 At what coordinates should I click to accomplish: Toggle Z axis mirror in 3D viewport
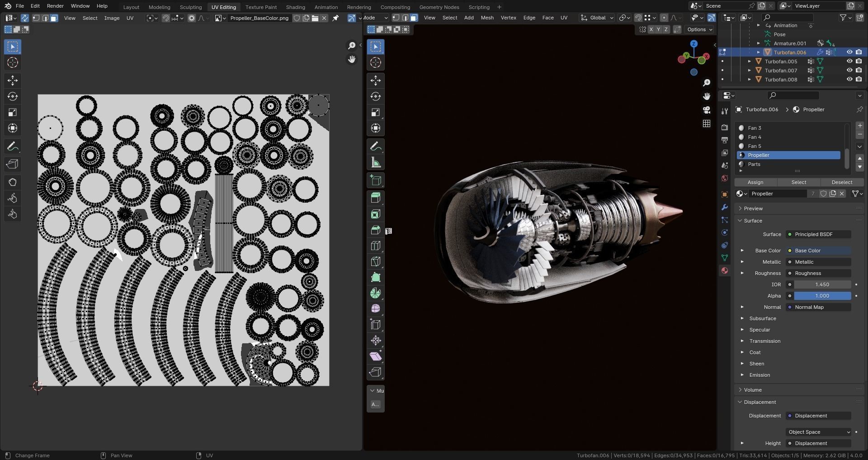[x=666, y=29]
